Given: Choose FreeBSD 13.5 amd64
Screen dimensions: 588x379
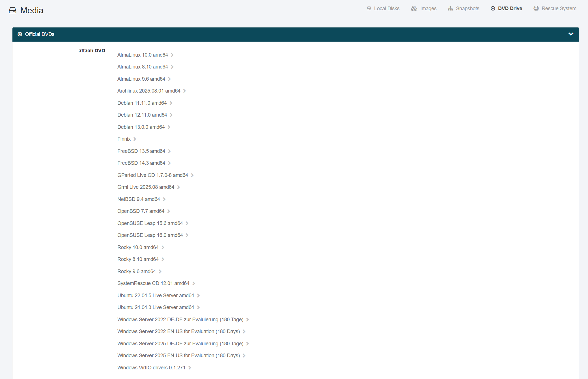Looking at the screenshot, I should tap(144, 151).
